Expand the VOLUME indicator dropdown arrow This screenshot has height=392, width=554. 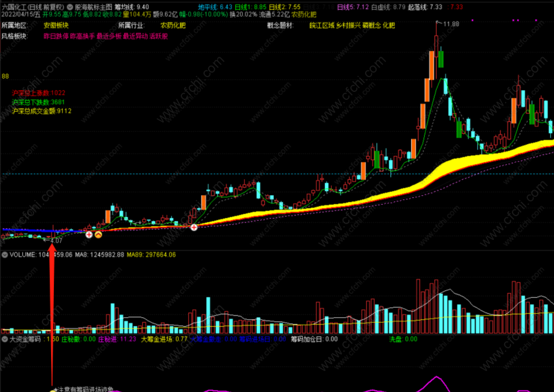[x=5, y=255]
